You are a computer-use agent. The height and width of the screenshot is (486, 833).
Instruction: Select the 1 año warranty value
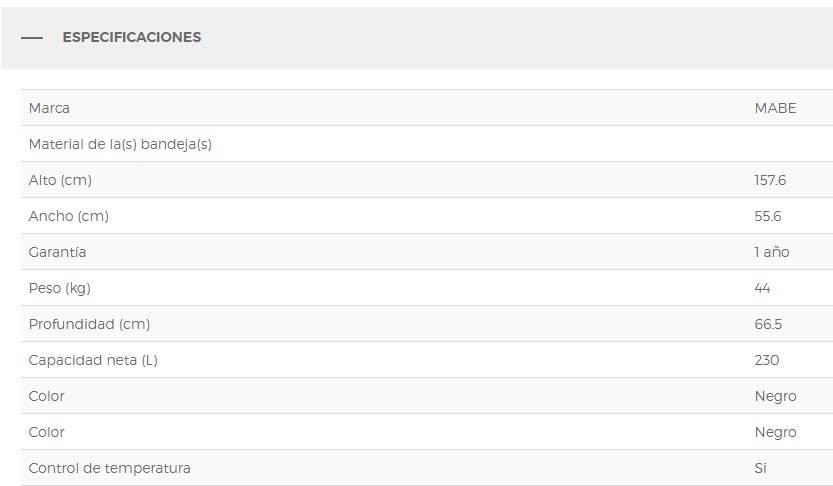pyautogui.click(x=771, y=252)
